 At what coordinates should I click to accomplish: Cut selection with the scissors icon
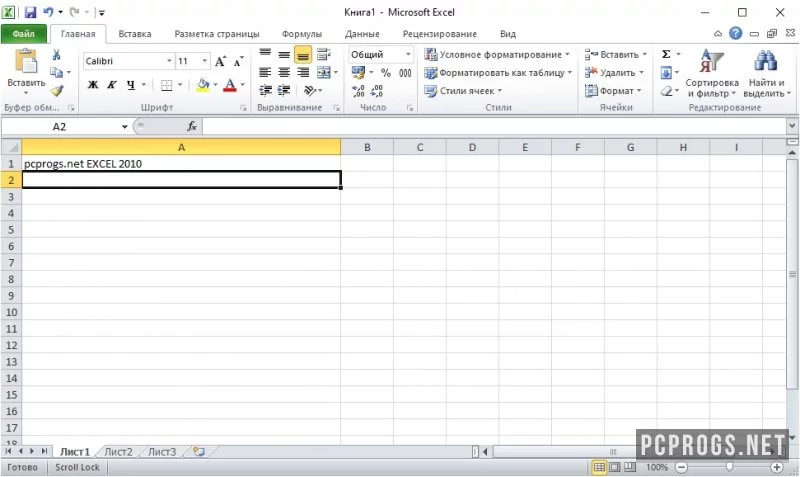[57, 55]
